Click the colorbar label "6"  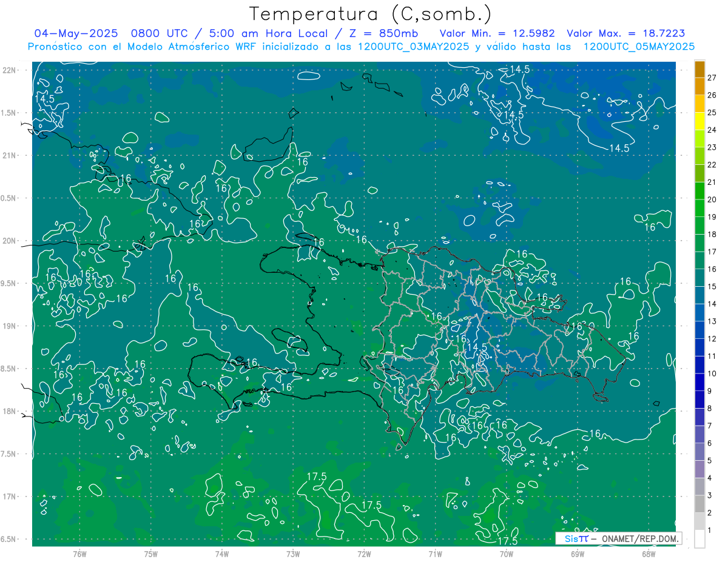click(710, 444)
